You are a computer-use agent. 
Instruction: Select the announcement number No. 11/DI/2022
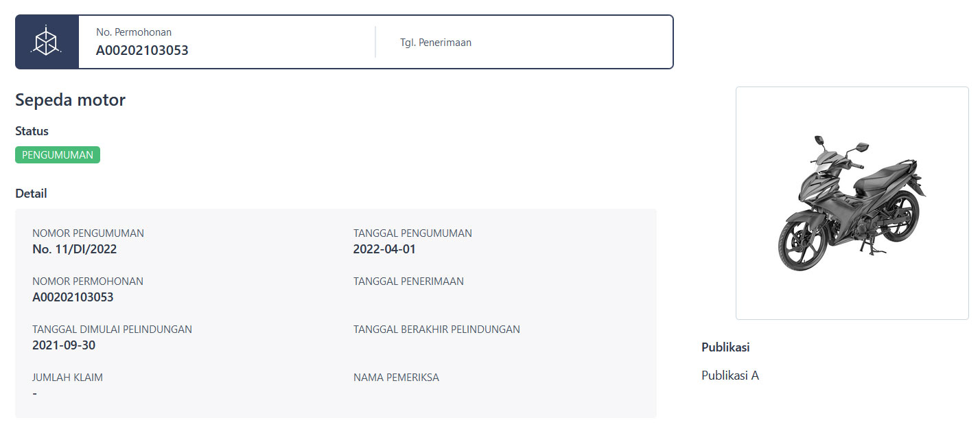coord(75,249)
